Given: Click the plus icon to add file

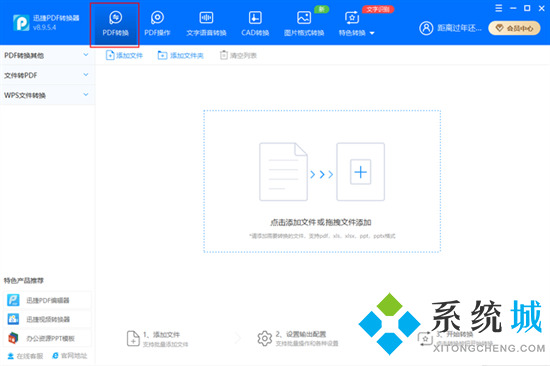Looking at the screenshot, I should click(361, 172).
